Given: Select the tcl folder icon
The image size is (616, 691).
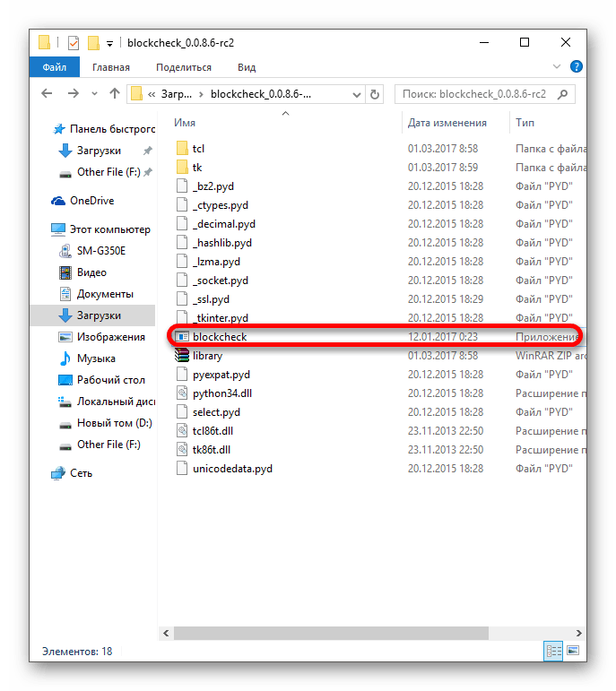Looking at the screenshot, I should click(182, 149).
